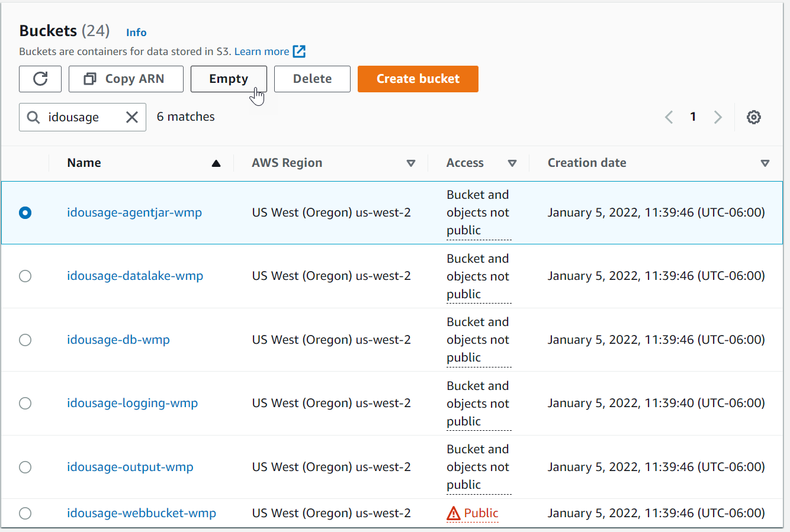
Task: Sort buckets by Name column arrow
Action: pos(216,163)
